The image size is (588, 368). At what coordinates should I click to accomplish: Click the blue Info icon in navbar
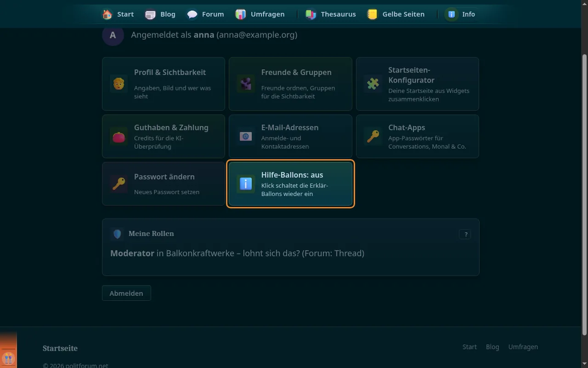(452, 14)
